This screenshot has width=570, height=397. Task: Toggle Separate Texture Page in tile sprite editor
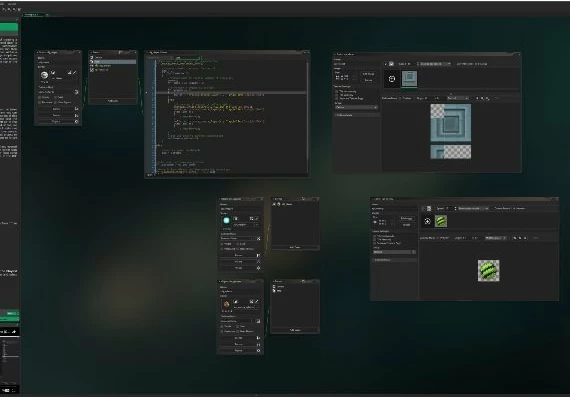coord(336,98)
